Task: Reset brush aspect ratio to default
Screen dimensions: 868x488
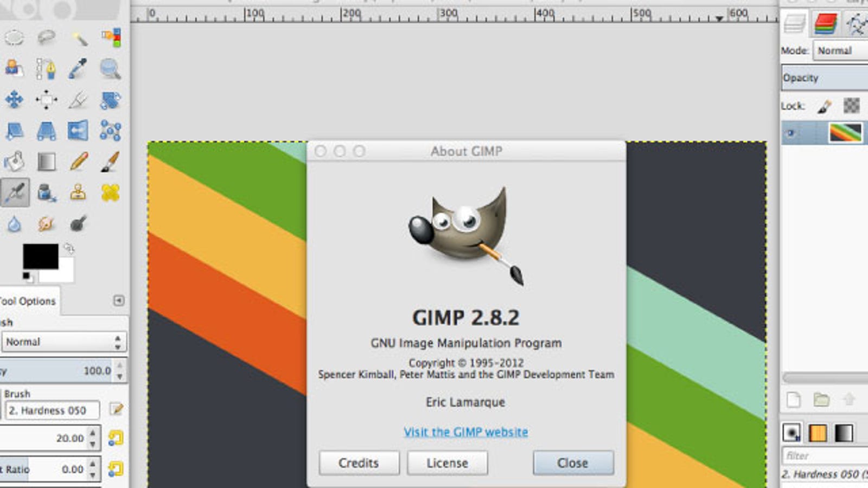Action: (116, 469)
